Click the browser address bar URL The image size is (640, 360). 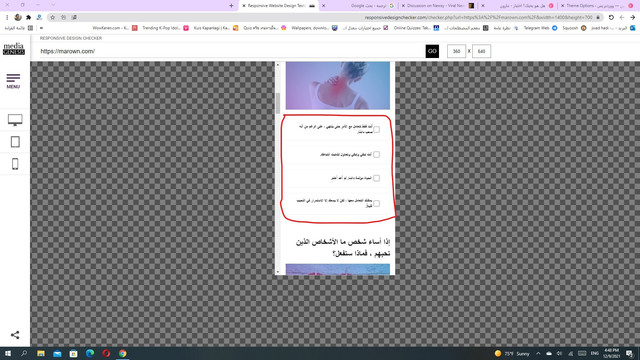click(x=478, y=18)
